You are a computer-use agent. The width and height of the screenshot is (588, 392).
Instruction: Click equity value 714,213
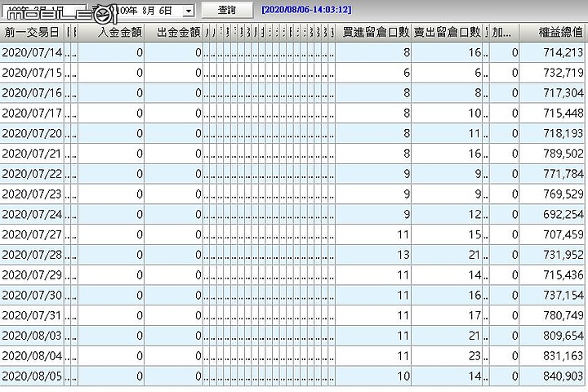point(563,52)
